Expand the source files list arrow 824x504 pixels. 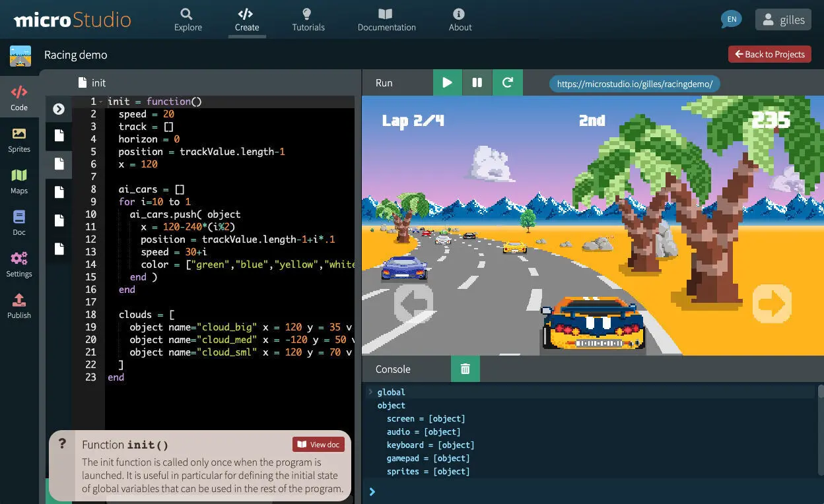59,109
